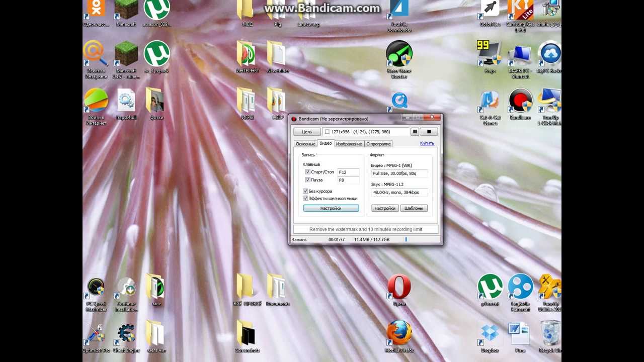Open the MARK-PC Shortcut icon
This screenshot has height=362, width=644.
coord(520,59)
